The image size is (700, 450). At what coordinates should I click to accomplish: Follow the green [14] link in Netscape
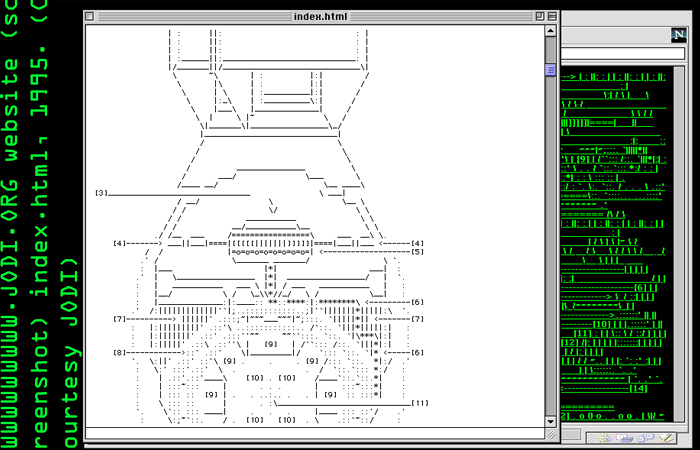click(x=638, y=388)
